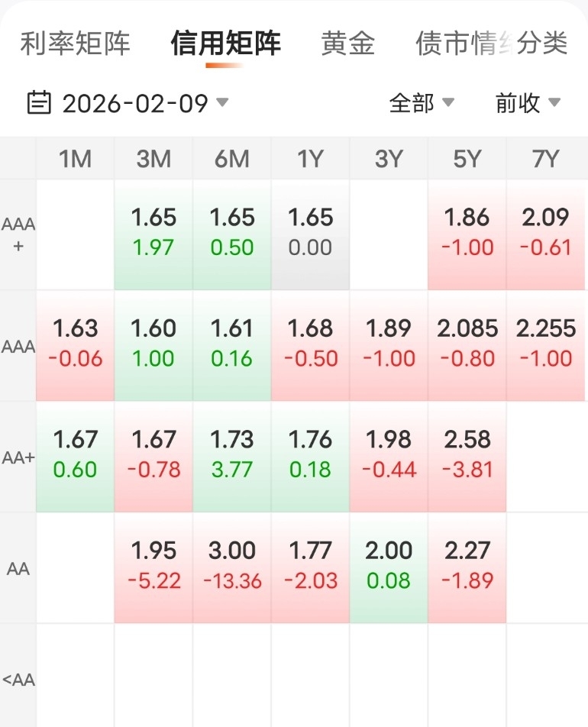Open the 2026-02-09 date dropdown

tap(145, 103)
